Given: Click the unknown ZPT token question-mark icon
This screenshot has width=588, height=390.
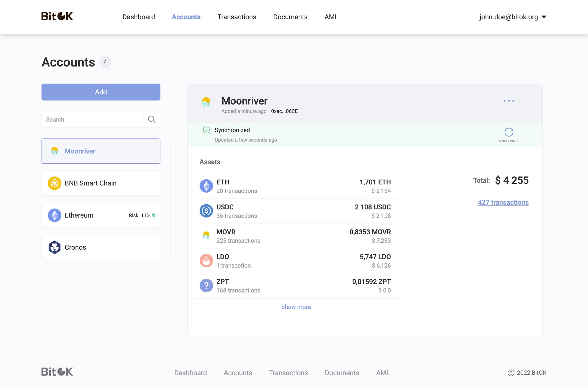Looking at the screenshot, I should click(206, 285).
